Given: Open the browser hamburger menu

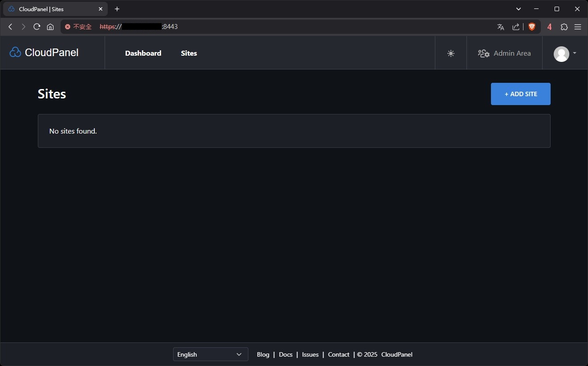Looking at the screenshot, I should tap(578, 27).
